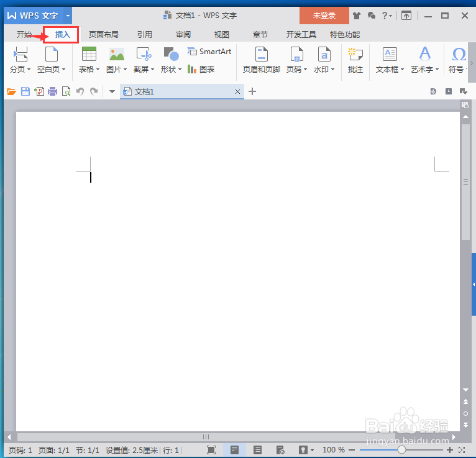Toggle eye protection mode in status bar
The image size is (476, 458).
coord(303,450)
